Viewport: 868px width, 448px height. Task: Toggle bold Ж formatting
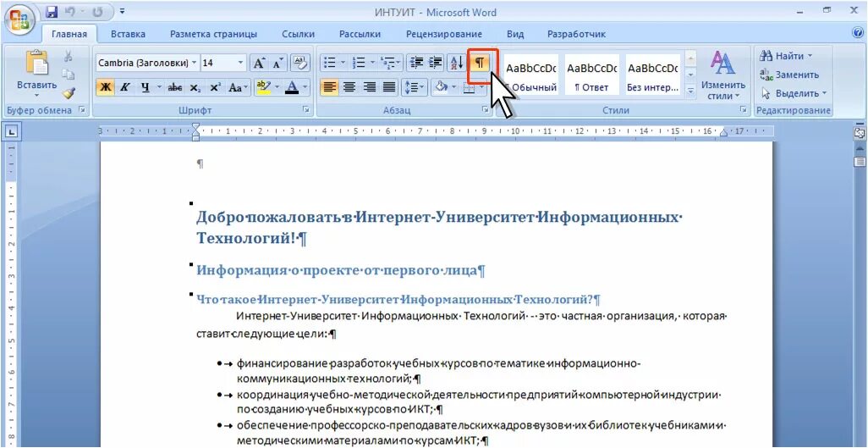tap(105, 87)
